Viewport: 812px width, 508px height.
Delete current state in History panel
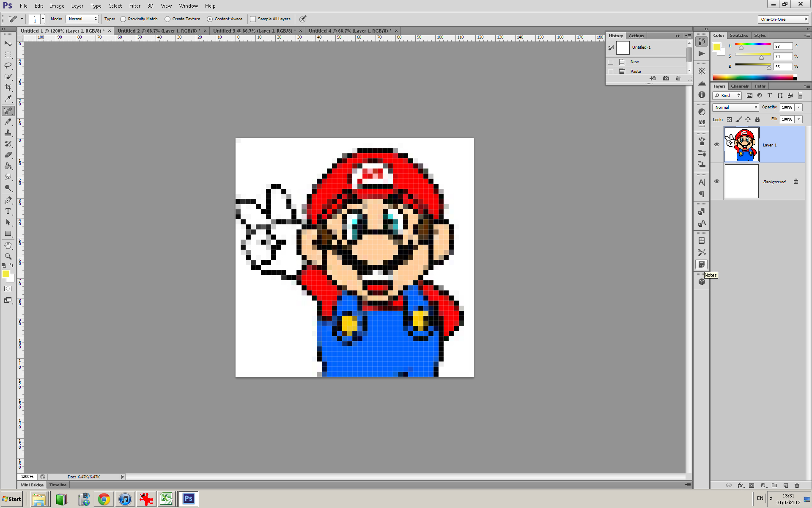tap(678, 78)
